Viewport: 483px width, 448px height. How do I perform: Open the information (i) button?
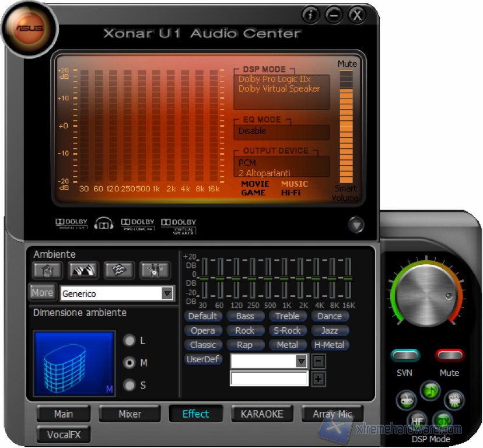tap(311, 16)
